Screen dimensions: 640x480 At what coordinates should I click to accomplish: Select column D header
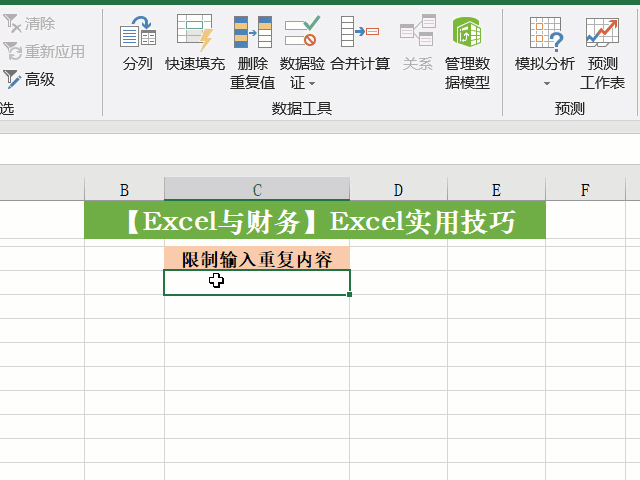[398, 189]
